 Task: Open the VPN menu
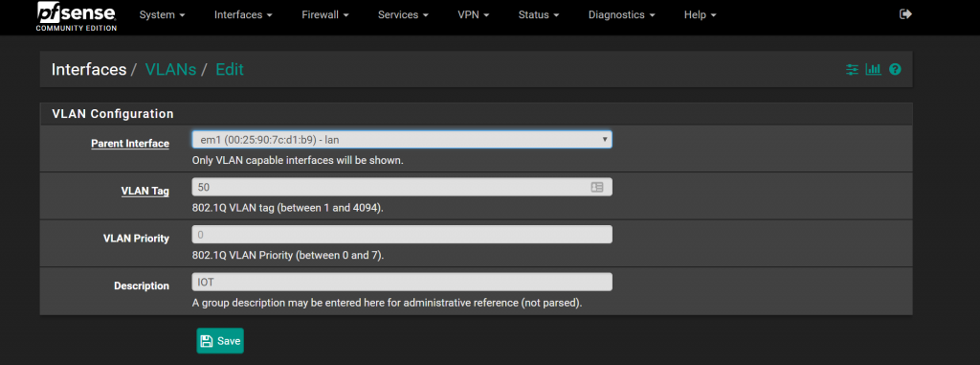(473, 15)
